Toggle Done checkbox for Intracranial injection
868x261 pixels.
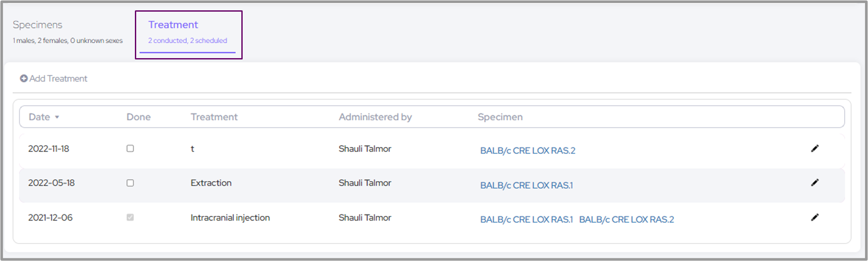point(130,217)
